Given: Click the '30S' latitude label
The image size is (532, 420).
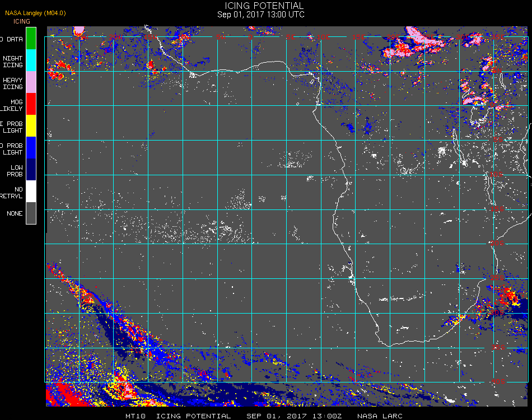Looking at the screenshot, I should [497, 312].
